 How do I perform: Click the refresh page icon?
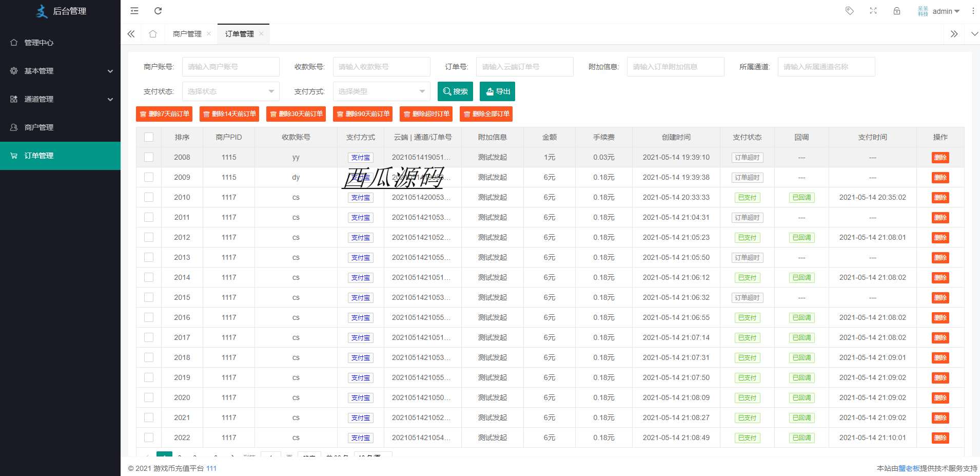(158, 11)
